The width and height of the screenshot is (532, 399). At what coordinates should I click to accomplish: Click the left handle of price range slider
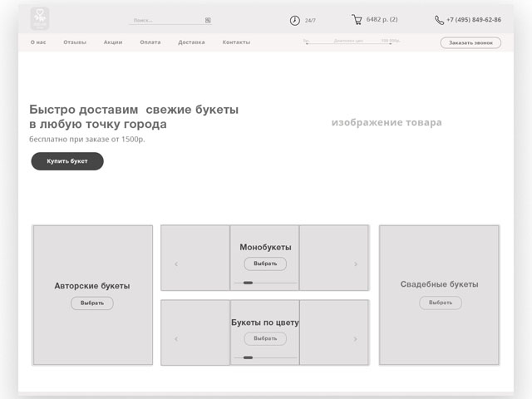click(x=307, y=44)
